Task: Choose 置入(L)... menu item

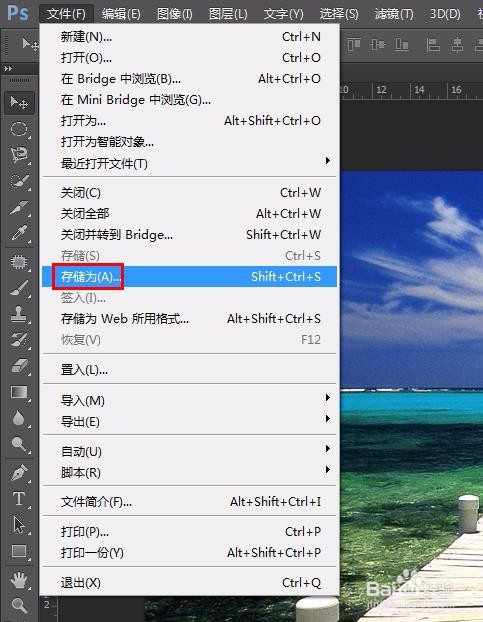Action: click(x=190, y=370)
